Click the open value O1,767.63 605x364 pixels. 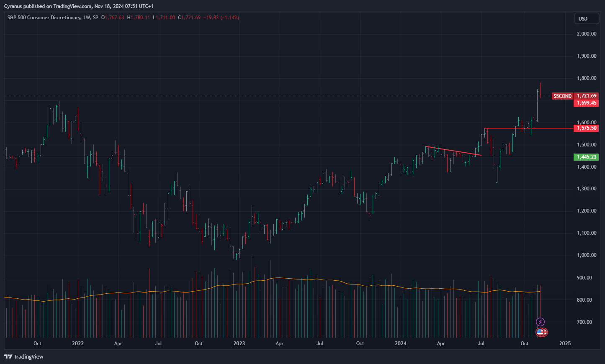(113, 18)
